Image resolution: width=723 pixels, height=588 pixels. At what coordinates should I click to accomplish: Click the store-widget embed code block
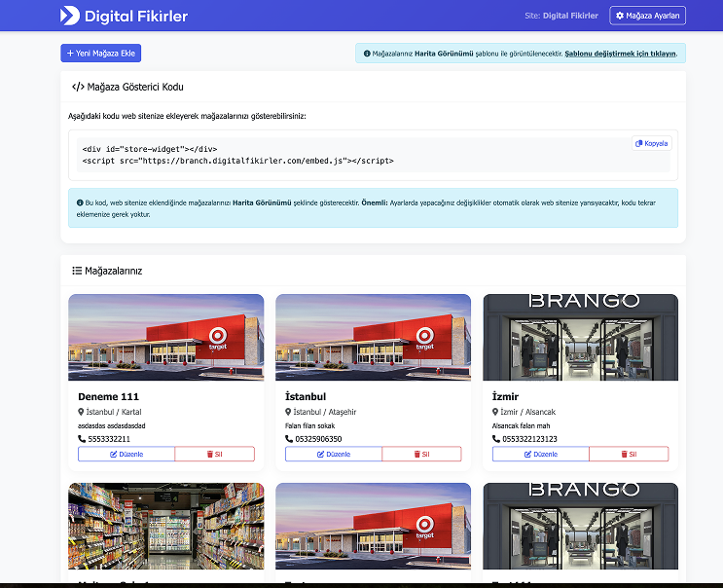[x=373, y=155]
